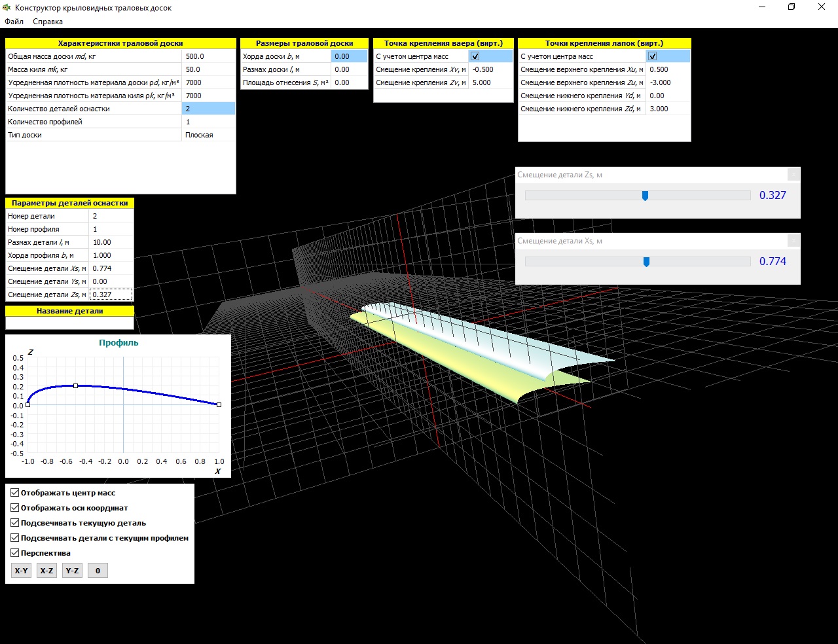Click the Точка крепления ваера (вирт.) header

click(443, 43)
